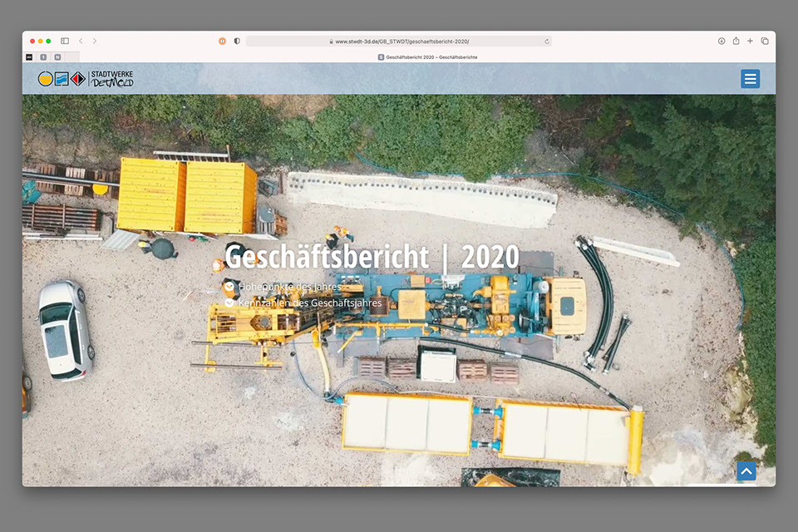
Task: Open the Höhepunkte des Jahres link
Action: (x=289, y=287)
